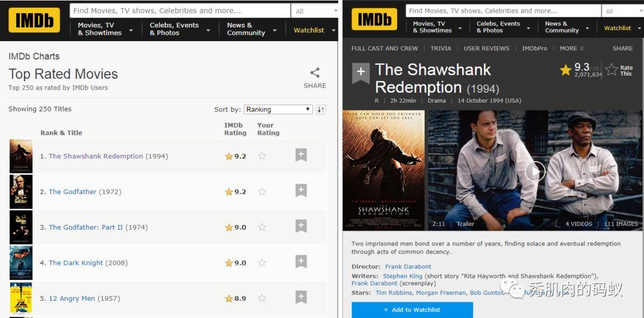
Task: Click the search field on the charts page
Action: [180, 11]
